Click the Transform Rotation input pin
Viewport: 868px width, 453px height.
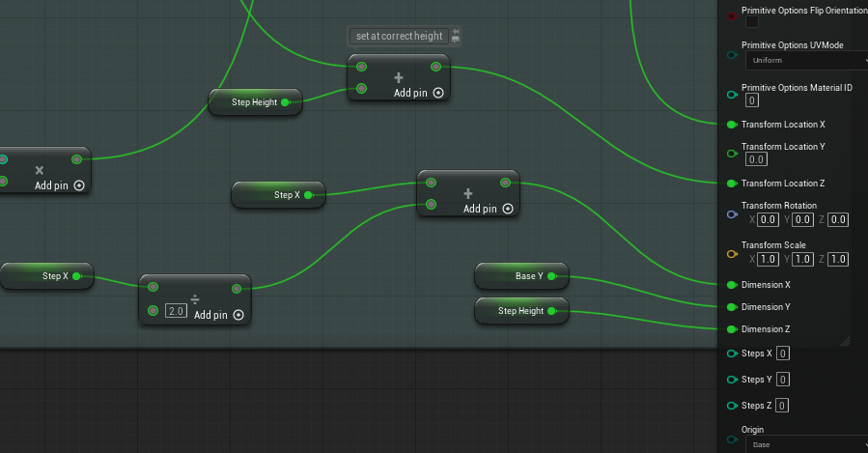click(732, 213)
